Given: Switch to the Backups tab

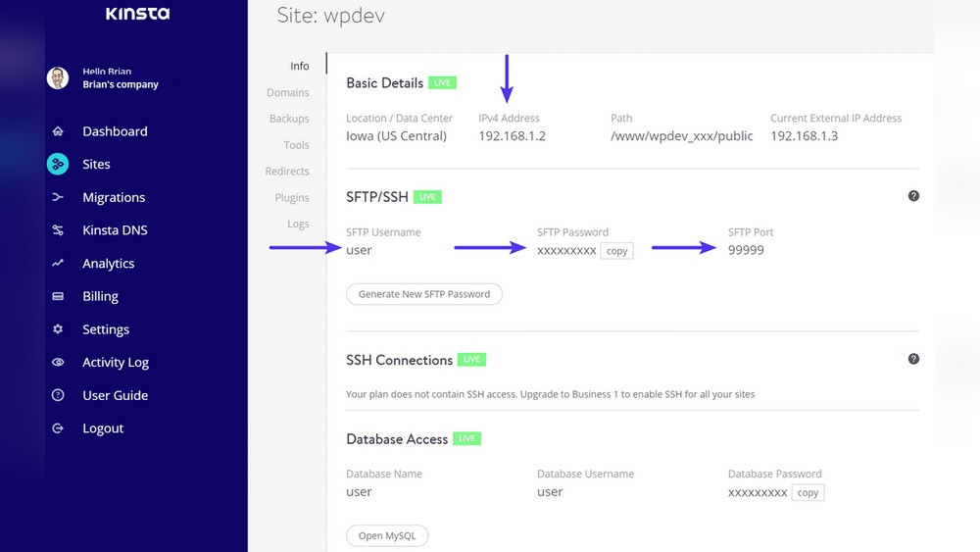Looking at the screenshot, I should [289, 119].
